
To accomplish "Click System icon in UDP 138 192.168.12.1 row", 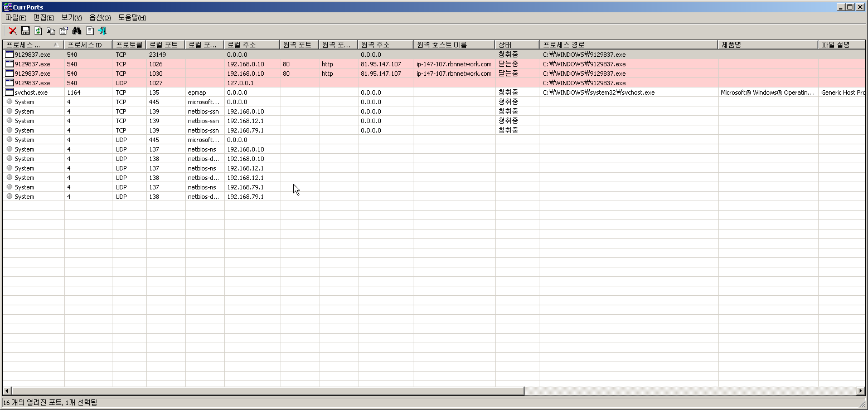I will click(x=9, y=178).
